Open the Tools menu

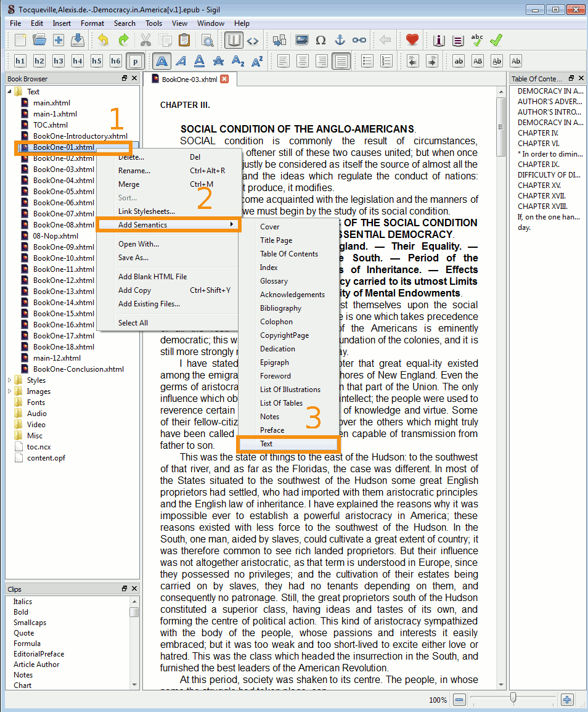(153, 23)
